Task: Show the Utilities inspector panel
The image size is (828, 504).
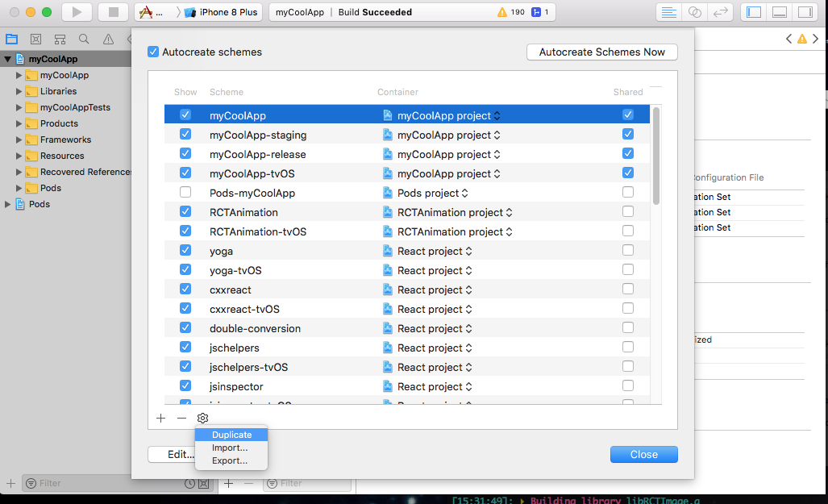Action: pos(805,11)
